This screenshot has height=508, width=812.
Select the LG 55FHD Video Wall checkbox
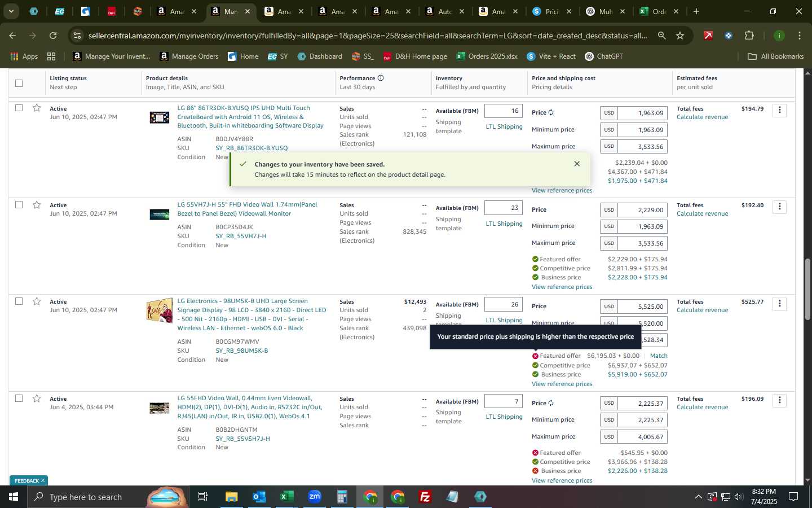[19, 398]
